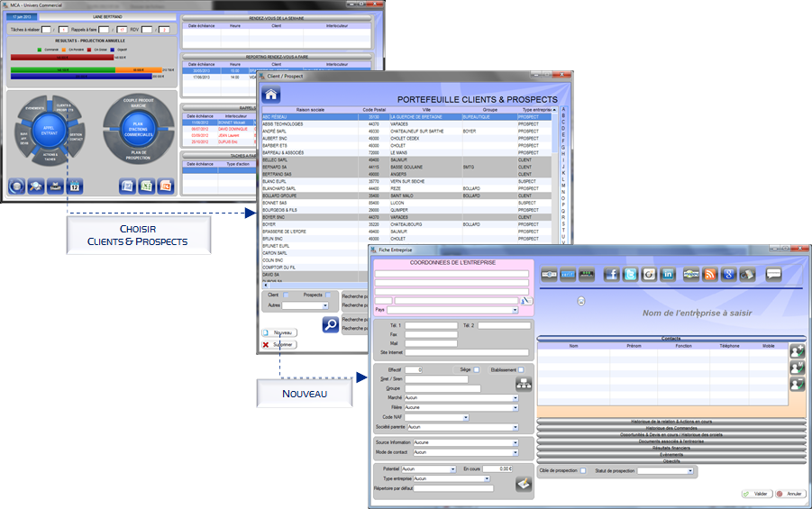Click the home icon in Client / Prospect window

point(271,95)
